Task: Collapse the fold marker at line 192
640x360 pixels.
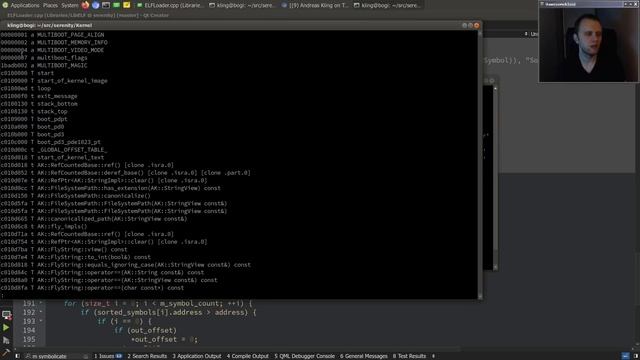Action: [x=40, y=312]
